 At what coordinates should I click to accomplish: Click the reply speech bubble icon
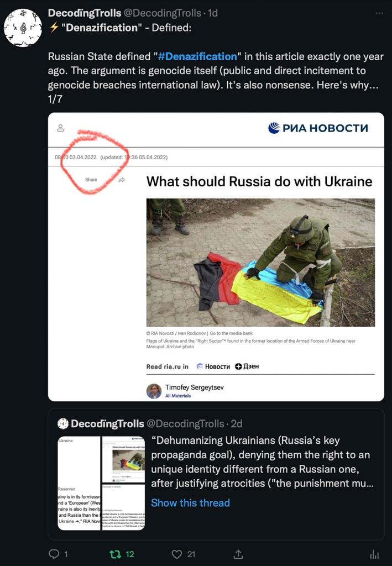coord(54,554)
